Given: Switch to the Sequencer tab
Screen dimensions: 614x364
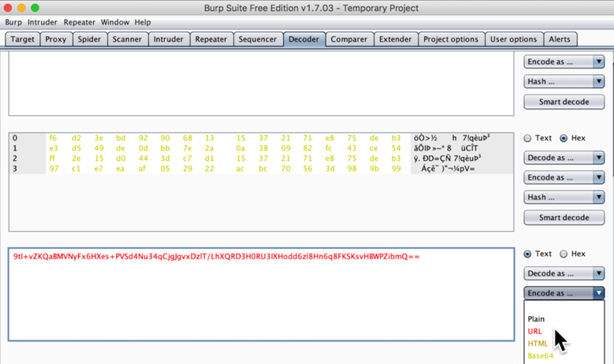Looking at the screenshot, I should coord(258,39).
